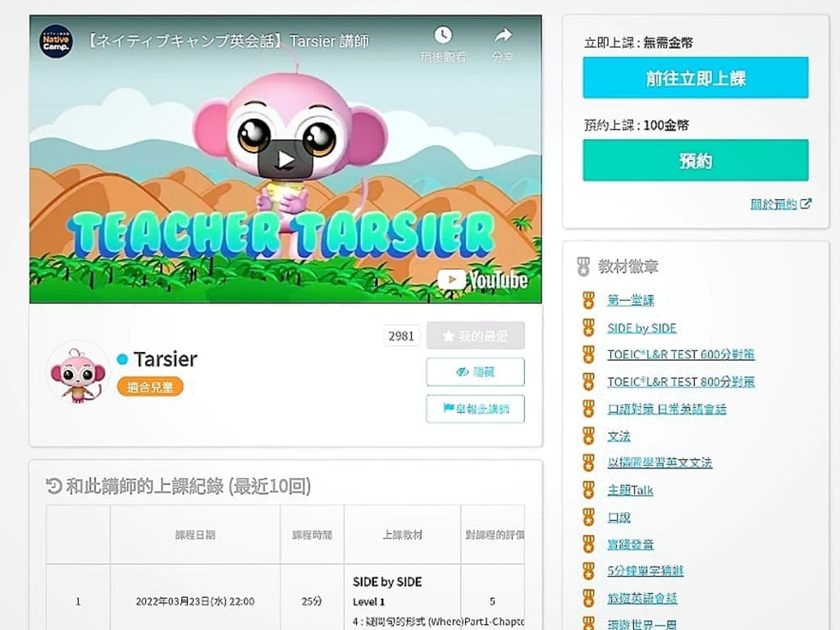Click the 教材徽章 section medal icon
Viewport: 840px width, 630px height.
(583, 267)
